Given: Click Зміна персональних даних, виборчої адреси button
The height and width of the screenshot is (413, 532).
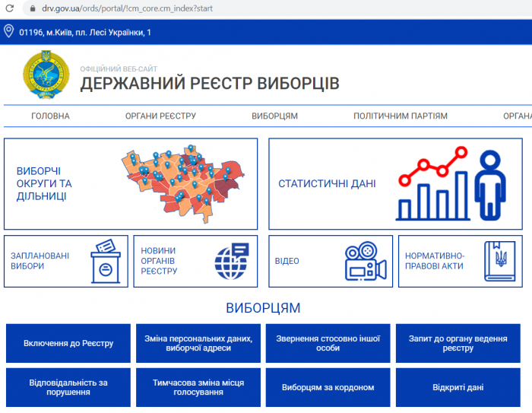Looking at the screenshot, I should (x=198, y=343).
